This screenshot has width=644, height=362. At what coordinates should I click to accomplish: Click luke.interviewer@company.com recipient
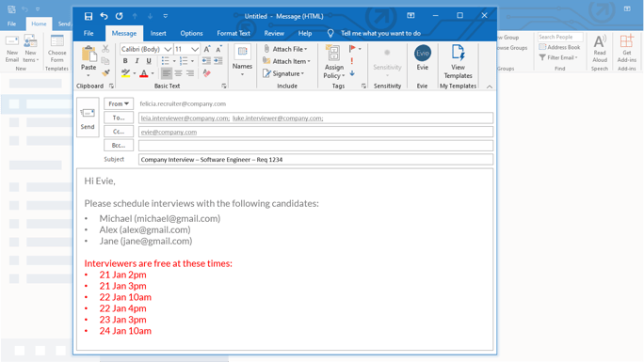(x=278, y=118)
